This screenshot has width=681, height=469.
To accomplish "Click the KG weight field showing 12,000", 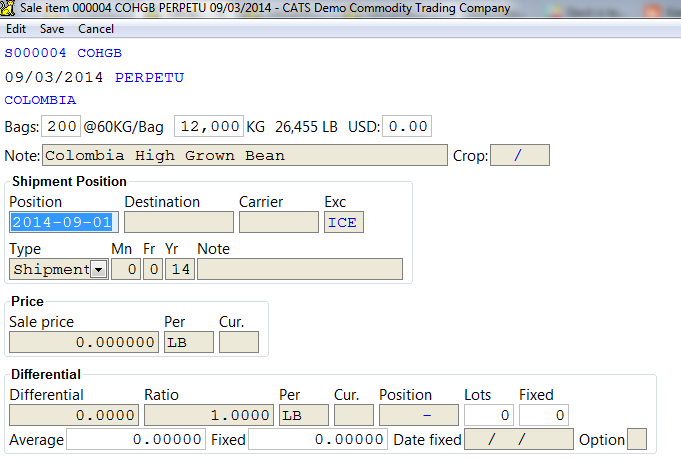I will point(209,126).
